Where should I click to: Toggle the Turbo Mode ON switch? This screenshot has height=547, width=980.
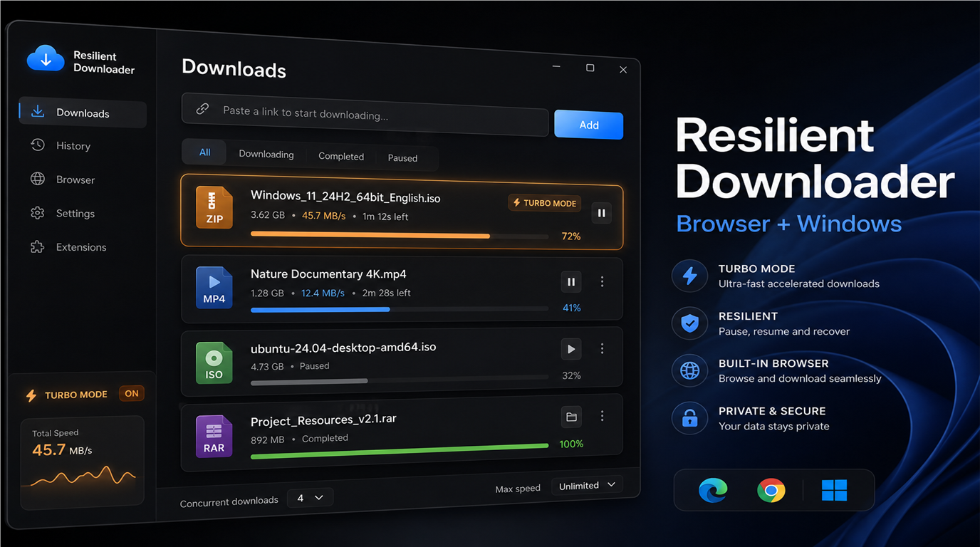[x=132, y=393]
